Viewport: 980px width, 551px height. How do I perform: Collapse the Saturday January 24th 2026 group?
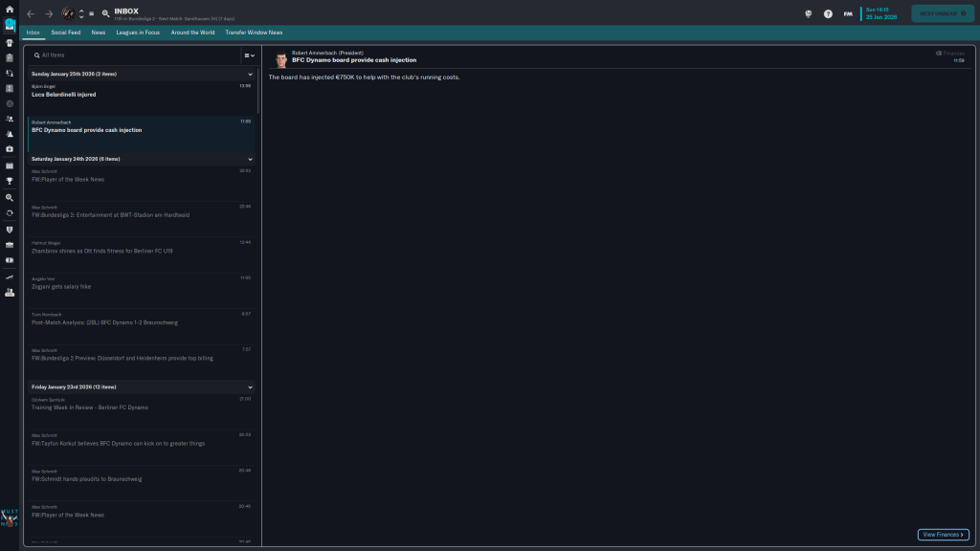[251, 159]
